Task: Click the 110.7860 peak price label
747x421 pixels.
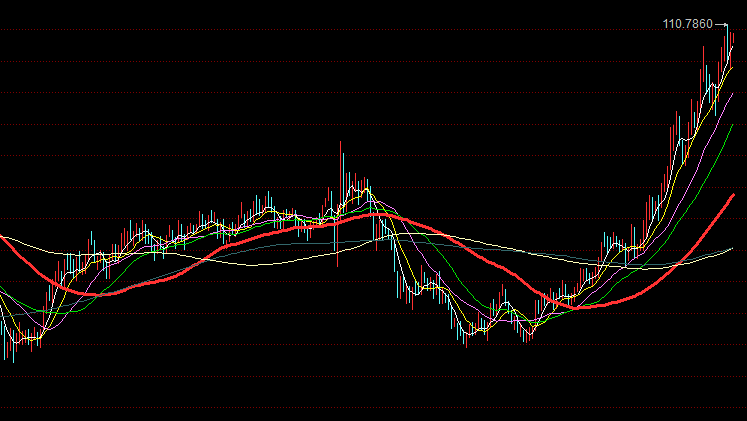Action: pyautogui.click(x=687, y=24)
